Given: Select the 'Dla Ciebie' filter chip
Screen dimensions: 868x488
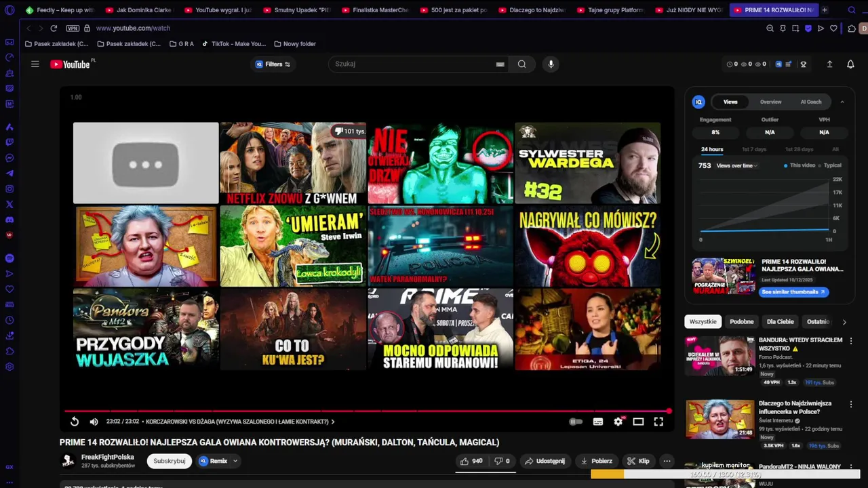Looking at the screenshot, I should click(x=780, y=322).
